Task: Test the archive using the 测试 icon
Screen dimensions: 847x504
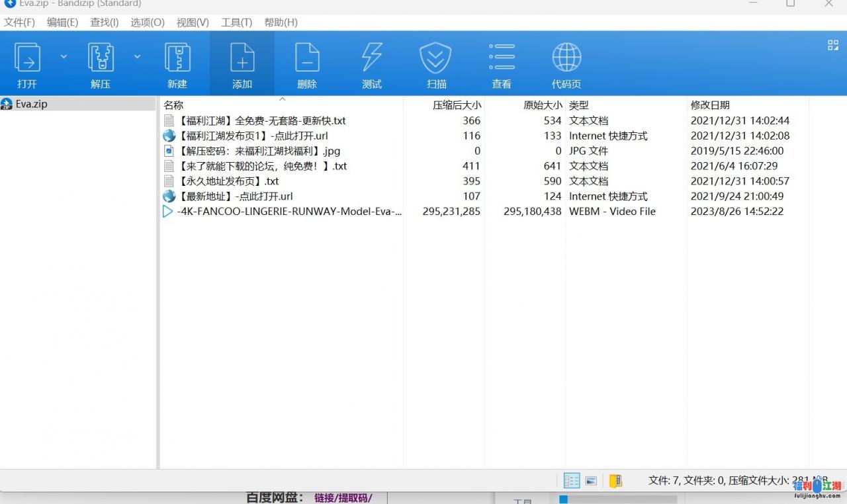Action: [371, 63]
